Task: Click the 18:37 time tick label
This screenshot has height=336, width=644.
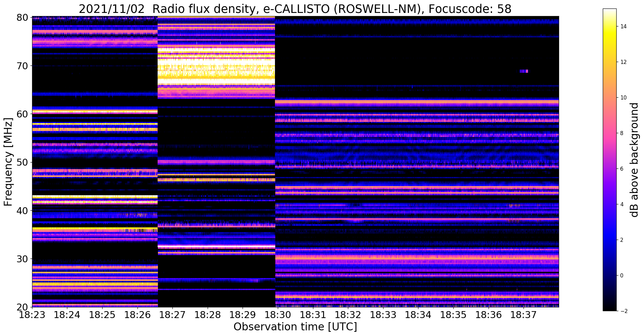Action: 524,315
